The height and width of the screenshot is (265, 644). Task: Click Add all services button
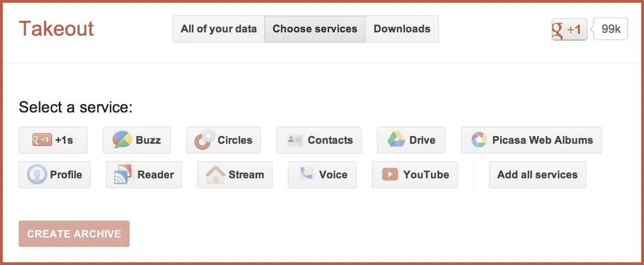point(537,175)
